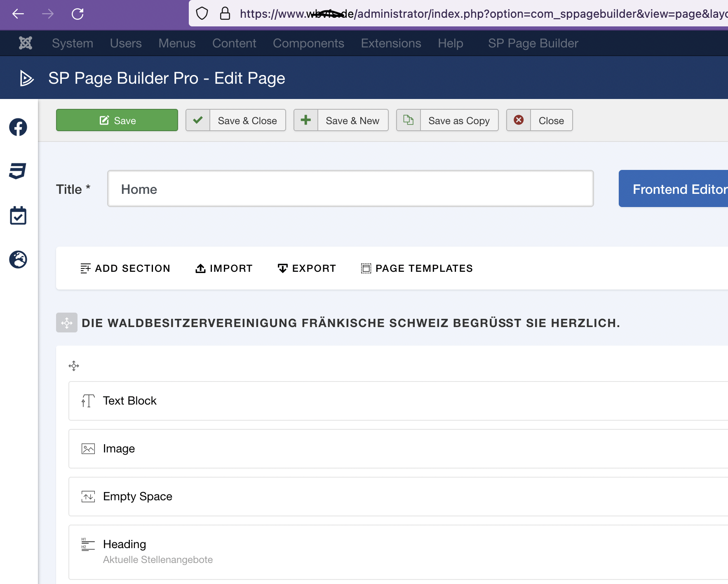
Task: Click Add Section in the toolbar
Action: point(125,268)
